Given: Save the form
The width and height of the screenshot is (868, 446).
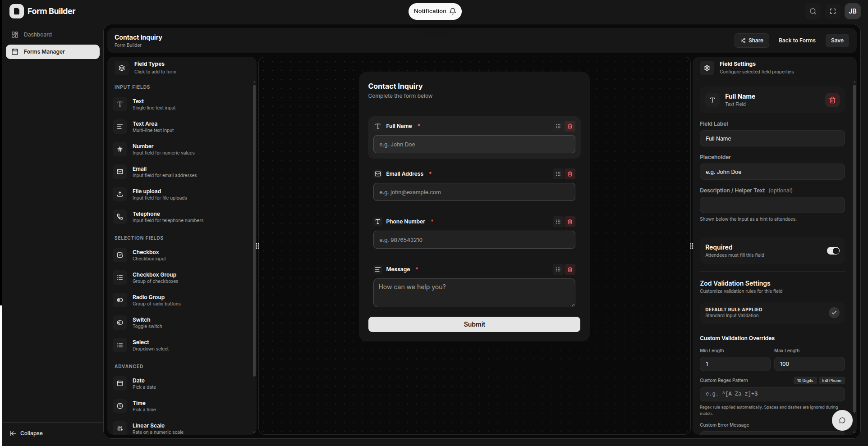Looking at the screenshot, I should pyautogui.click(x=837, y=41).
